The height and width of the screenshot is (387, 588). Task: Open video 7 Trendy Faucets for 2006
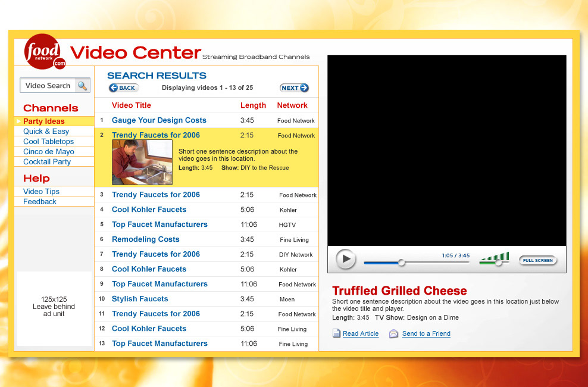(x=155, y=254)
